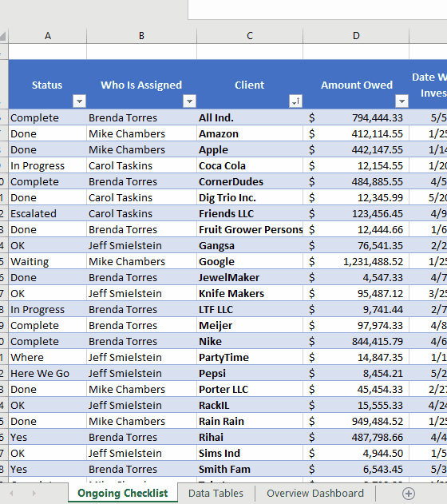
Task: Select the All Ind. client cell
Action: (x=250, y=117)
